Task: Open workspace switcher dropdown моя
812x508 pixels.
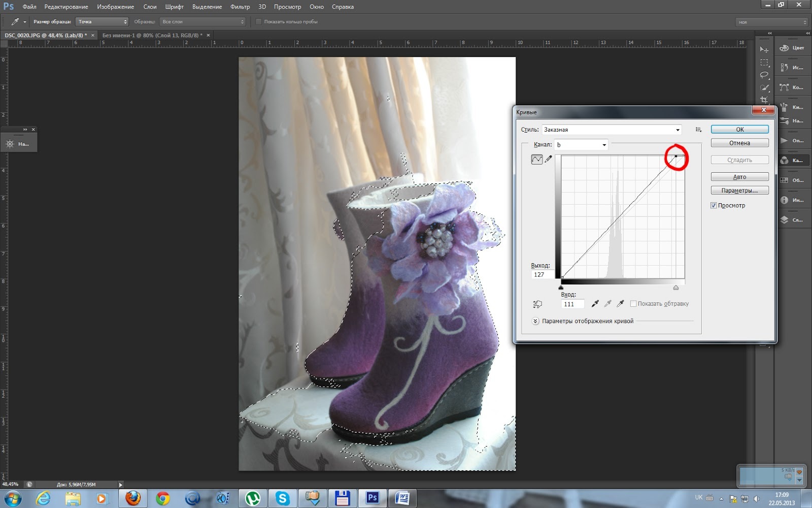Action: pos(772,22)
